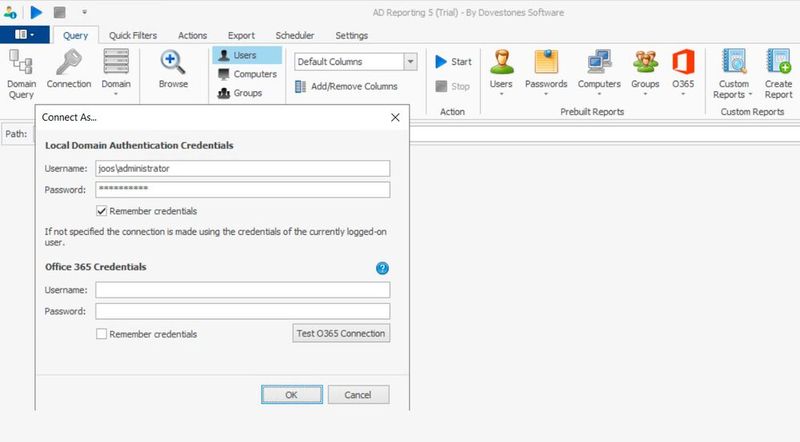
Task: Click the user icon in title bar
Action: (x=10, y=12)
